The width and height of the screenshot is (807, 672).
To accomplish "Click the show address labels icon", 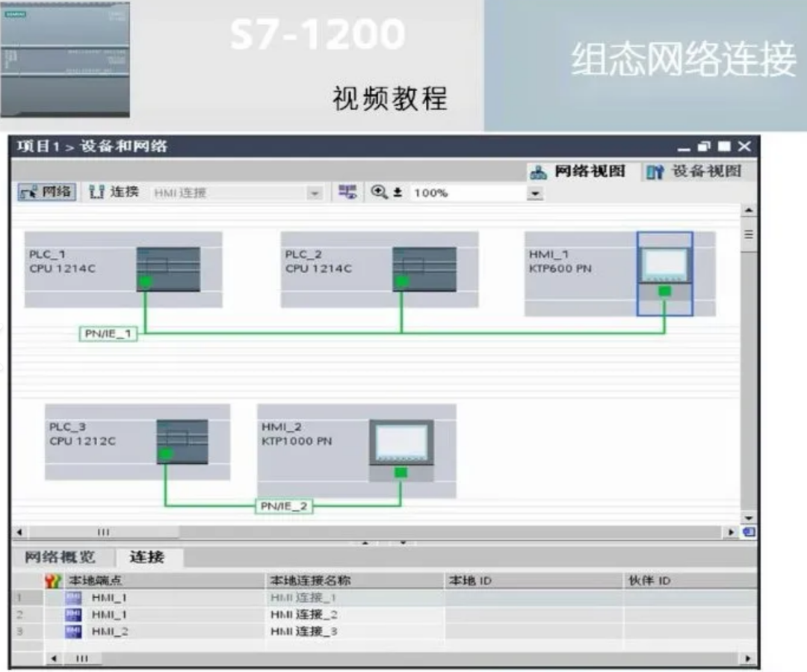I will click(x=347, y=192).
